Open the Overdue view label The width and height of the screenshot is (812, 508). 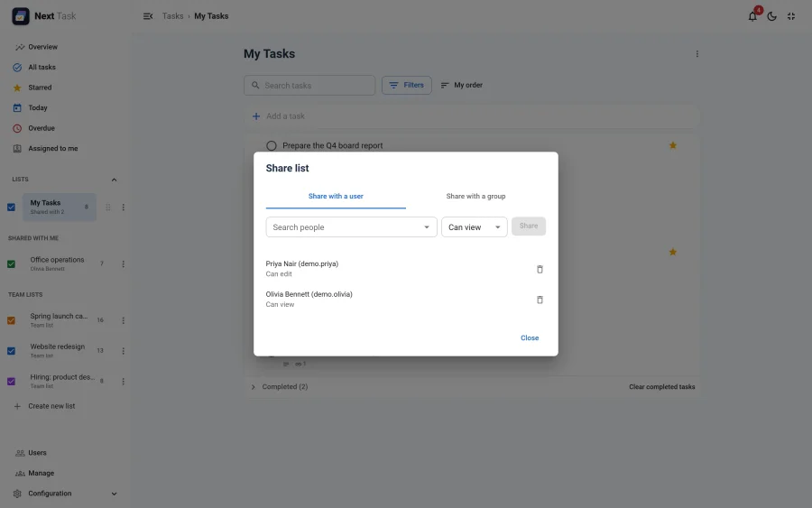point(42,128)
